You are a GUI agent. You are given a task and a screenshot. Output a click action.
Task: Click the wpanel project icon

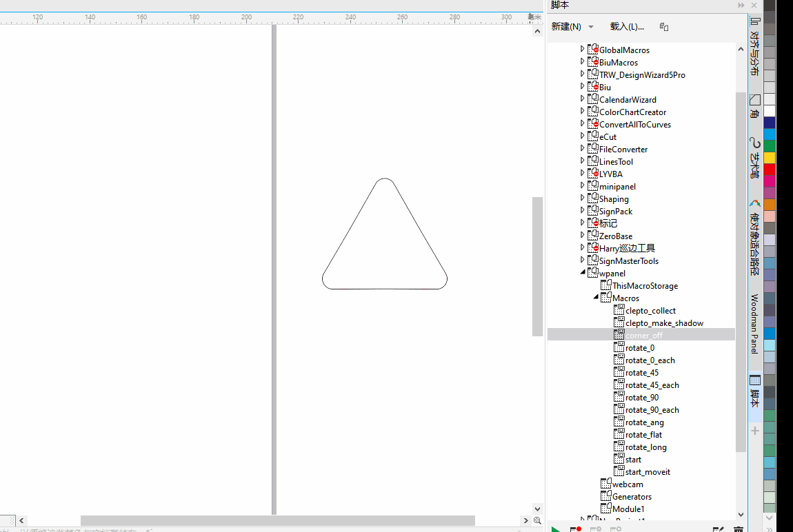(x=593, y=273)
